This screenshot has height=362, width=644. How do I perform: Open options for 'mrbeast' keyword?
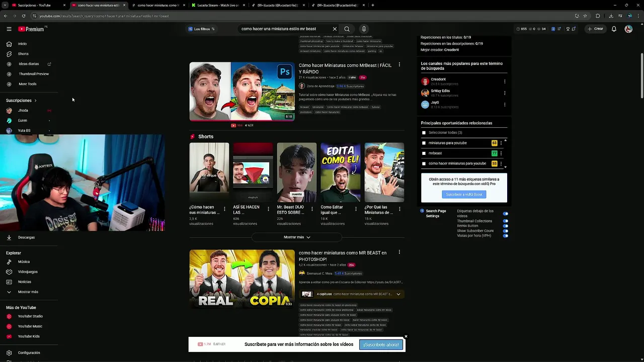coord(501,153)
